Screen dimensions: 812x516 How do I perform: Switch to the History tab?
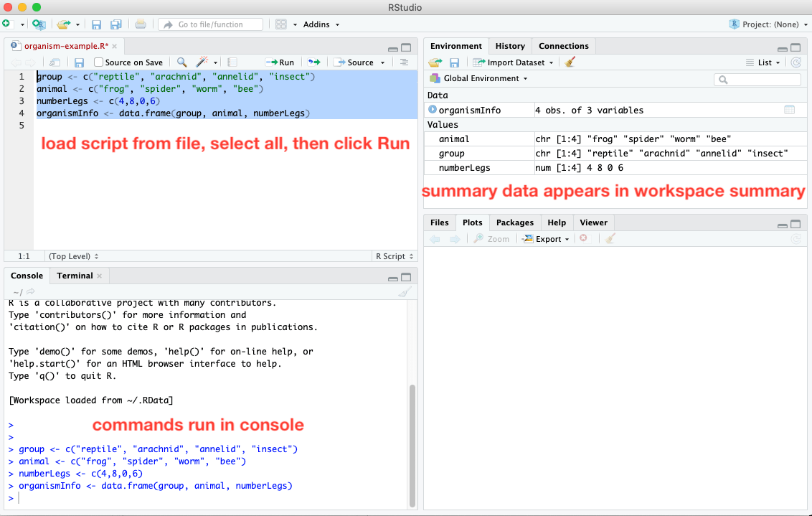click(x=510, y=45)
